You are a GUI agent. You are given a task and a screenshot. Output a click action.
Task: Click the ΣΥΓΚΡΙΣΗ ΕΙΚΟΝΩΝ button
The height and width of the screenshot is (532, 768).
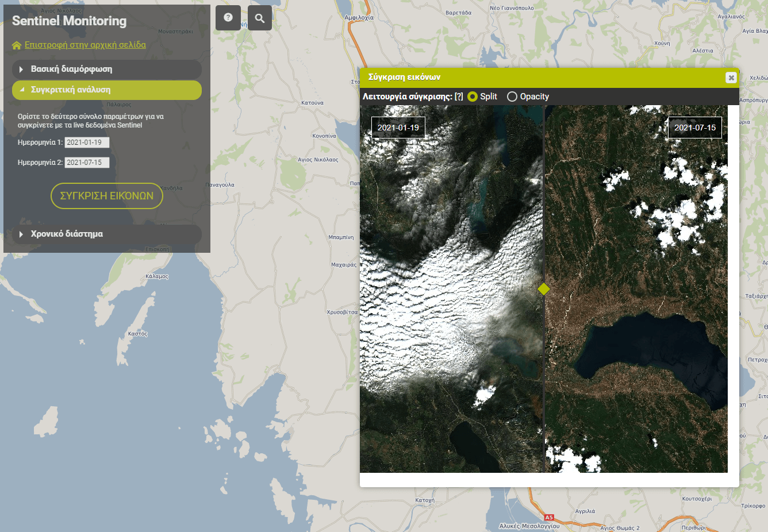click(107, 196)
